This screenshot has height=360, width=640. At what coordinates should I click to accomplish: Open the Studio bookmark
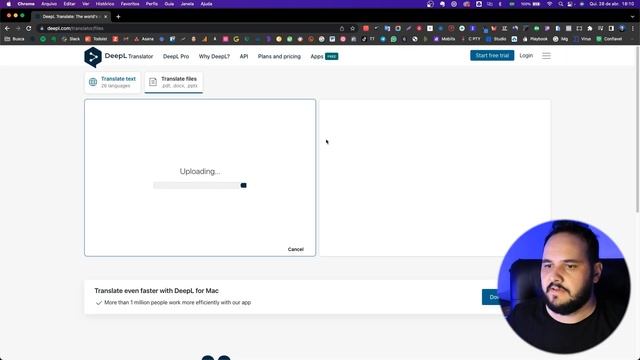coord(496,39)
